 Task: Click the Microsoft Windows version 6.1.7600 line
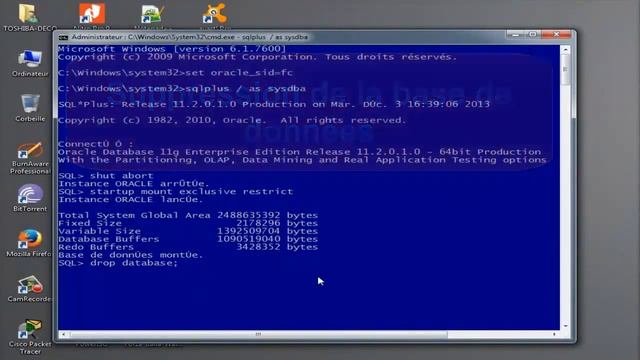click(172, 49)
